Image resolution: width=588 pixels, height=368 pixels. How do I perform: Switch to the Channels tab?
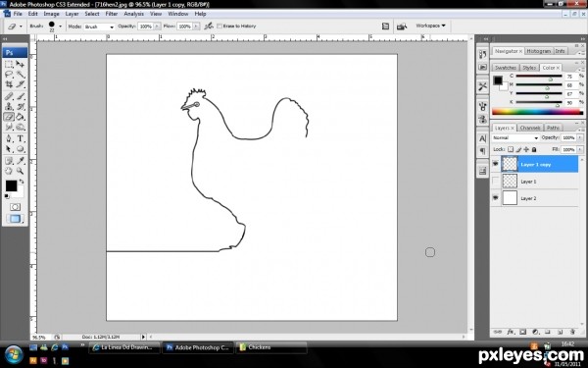click(x=530, y=128)
